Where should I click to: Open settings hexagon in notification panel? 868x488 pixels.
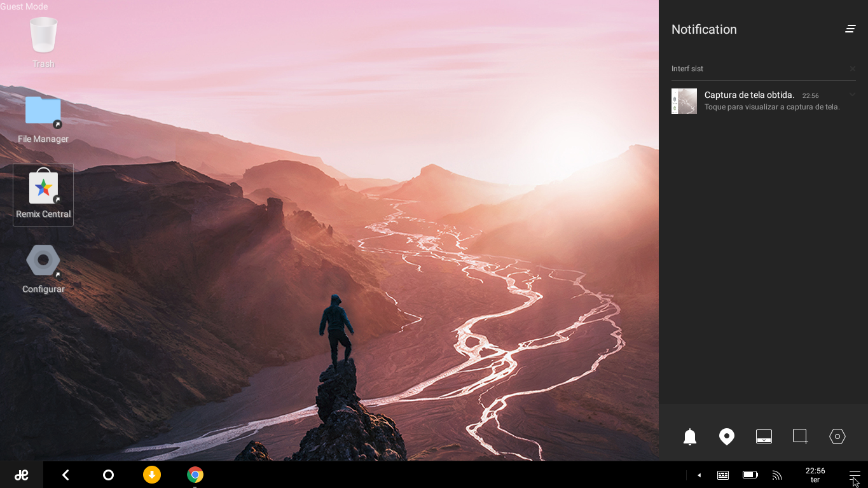click(837, 436)
